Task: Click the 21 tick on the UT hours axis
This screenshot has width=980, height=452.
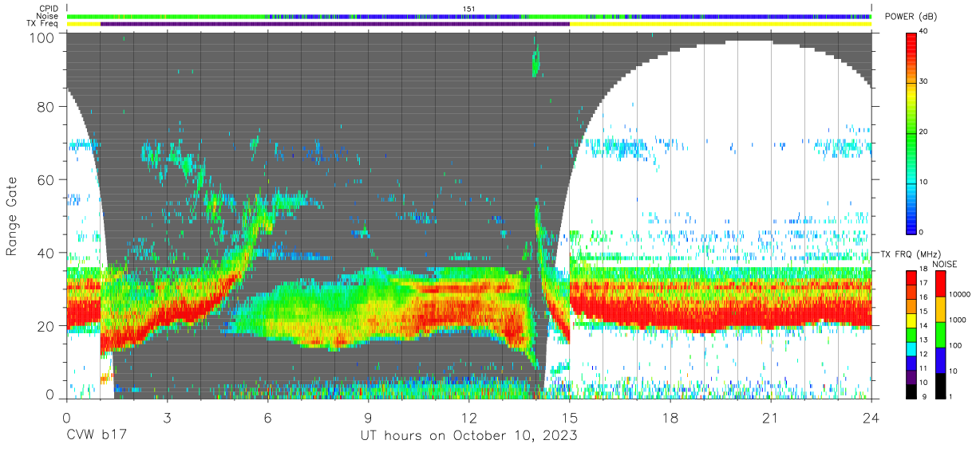Action: click(x=771, y=417)
